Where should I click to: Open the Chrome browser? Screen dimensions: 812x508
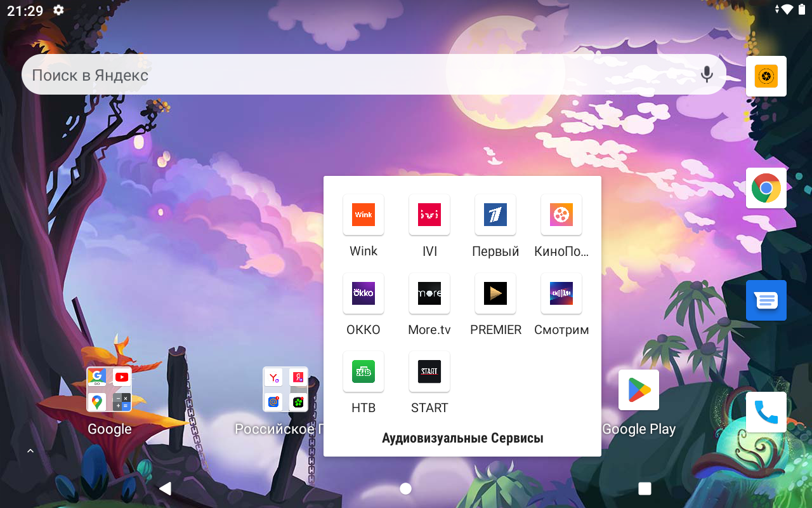(x=766, y=188)
